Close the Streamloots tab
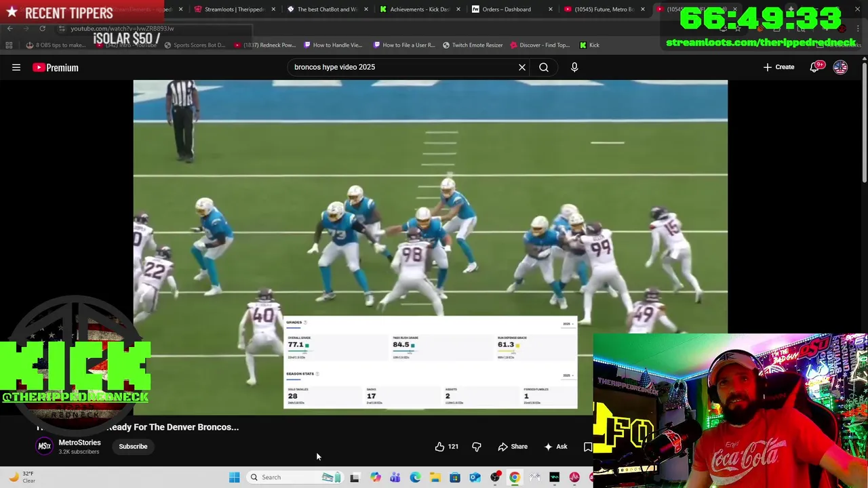The image size is (868, 488). click(x=273, y=9)
